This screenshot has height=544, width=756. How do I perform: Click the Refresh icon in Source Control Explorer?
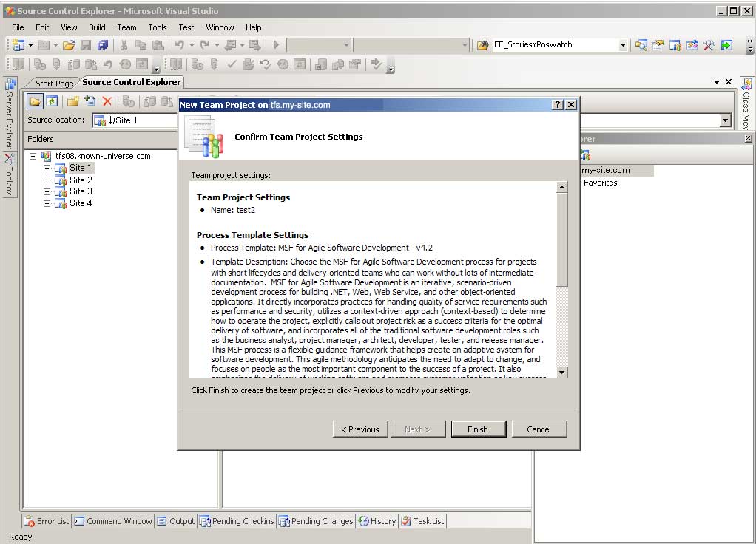52,101
